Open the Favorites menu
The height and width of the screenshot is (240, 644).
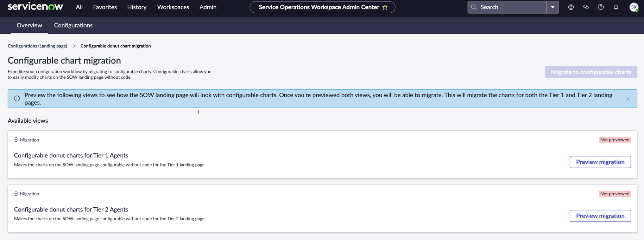(105, 7)
